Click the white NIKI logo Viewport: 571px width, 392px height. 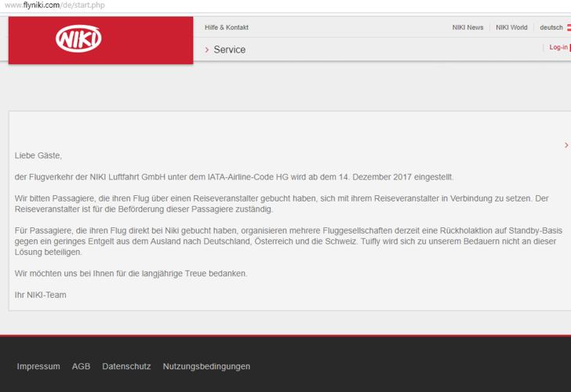pyautogui.click(x=78, y=38)
